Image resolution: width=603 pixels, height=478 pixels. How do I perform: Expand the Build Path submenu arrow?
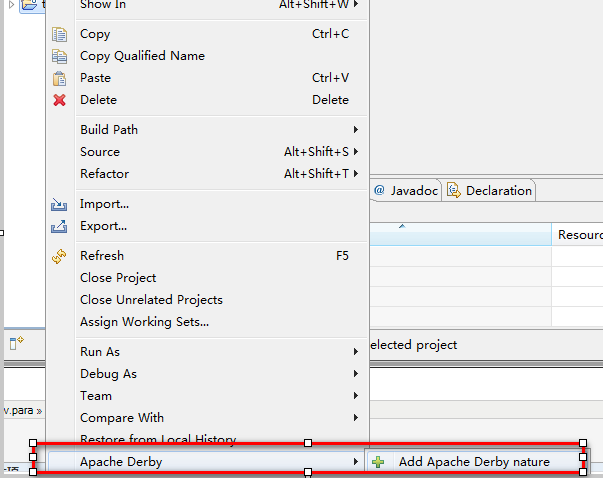point(356,130)
